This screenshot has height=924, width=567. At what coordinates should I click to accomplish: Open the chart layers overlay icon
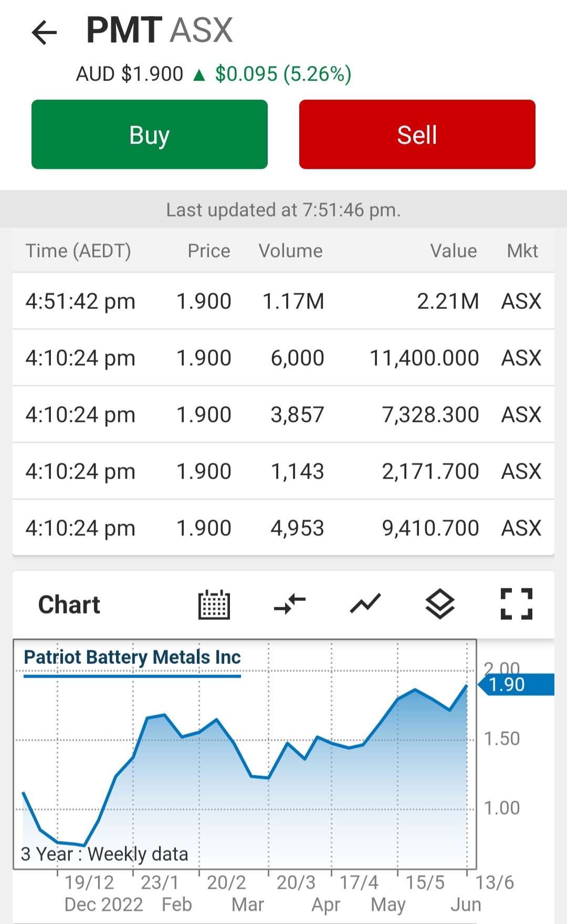click(x=440, y=604)
